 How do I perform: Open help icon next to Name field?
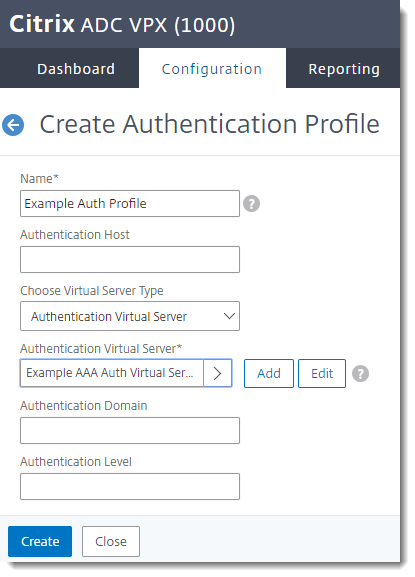coord(252,203)
